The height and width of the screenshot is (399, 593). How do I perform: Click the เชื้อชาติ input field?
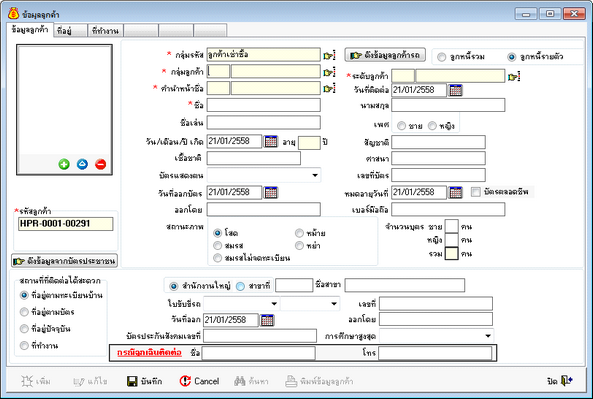pos(254,158)
